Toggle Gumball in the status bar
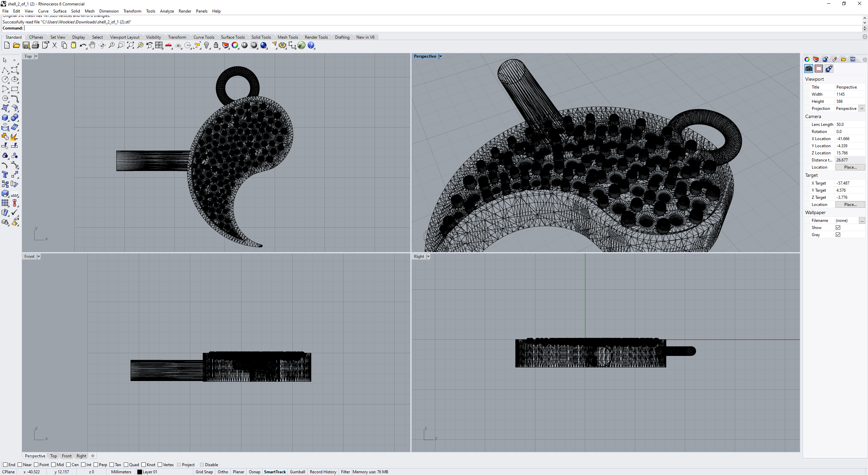 point(297,472)
